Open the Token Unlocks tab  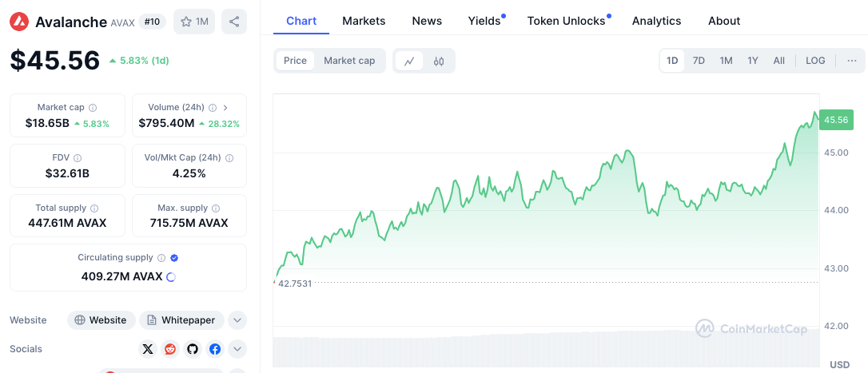[566, 21]
